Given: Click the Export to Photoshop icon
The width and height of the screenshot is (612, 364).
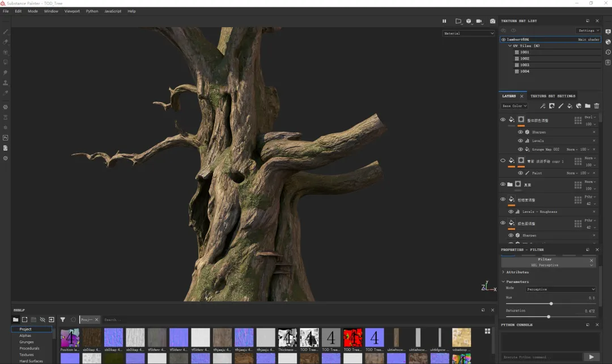Looking at the screenshot, I should 6,138.
